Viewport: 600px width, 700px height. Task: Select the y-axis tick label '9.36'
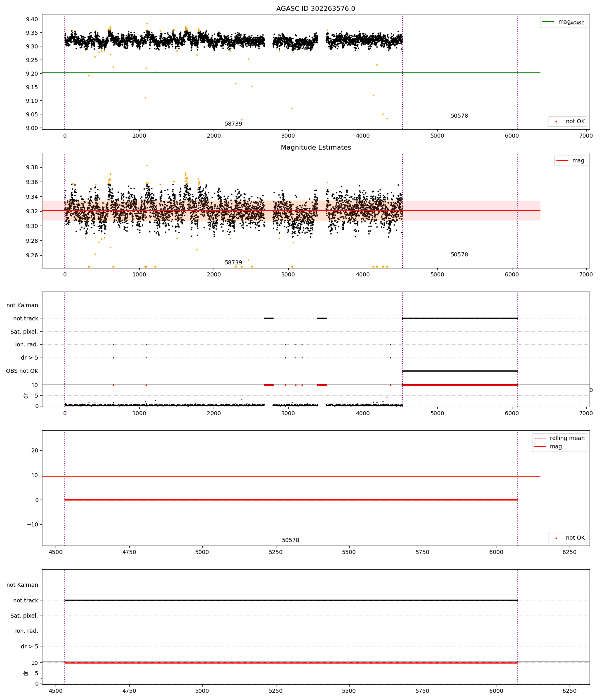32,182
